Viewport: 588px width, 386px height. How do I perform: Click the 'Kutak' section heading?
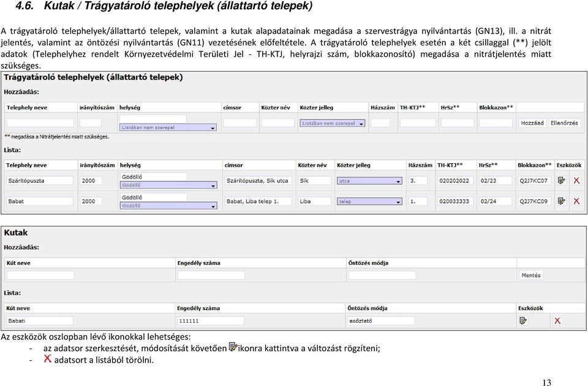click(16, 232)
